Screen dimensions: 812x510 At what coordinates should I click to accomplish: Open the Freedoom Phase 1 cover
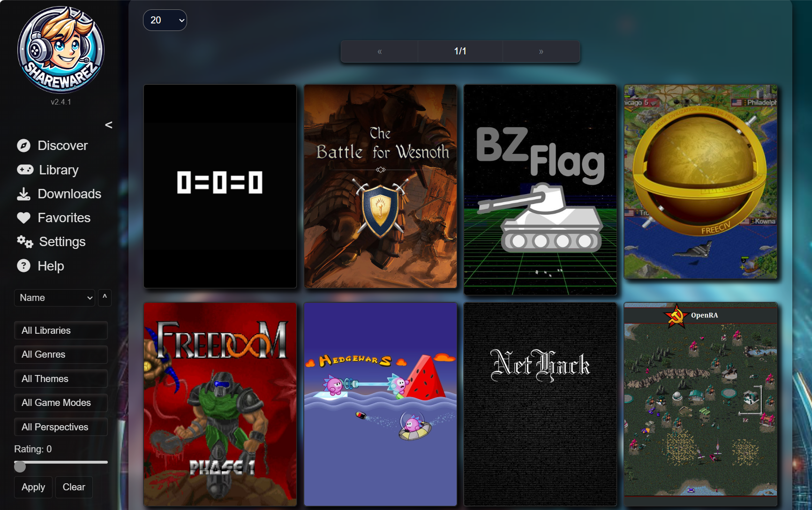click(x=220, y=404)
